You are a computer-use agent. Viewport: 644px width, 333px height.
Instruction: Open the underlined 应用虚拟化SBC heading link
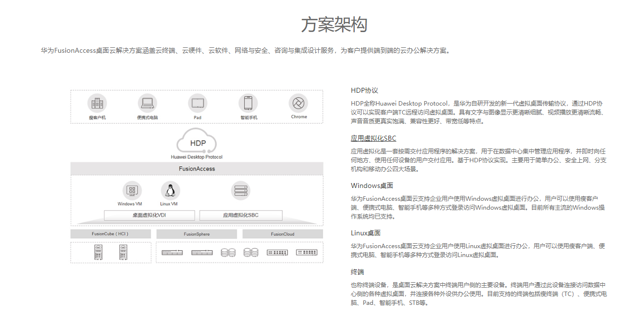(374, 138)
